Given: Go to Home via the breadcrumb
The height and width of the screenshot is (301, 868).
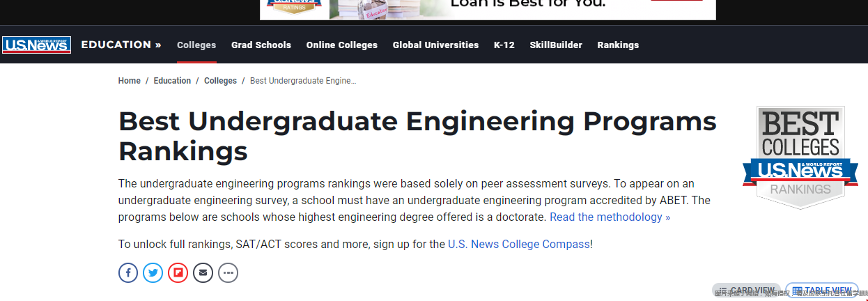Looking at the screenshot, I should 130,81.
